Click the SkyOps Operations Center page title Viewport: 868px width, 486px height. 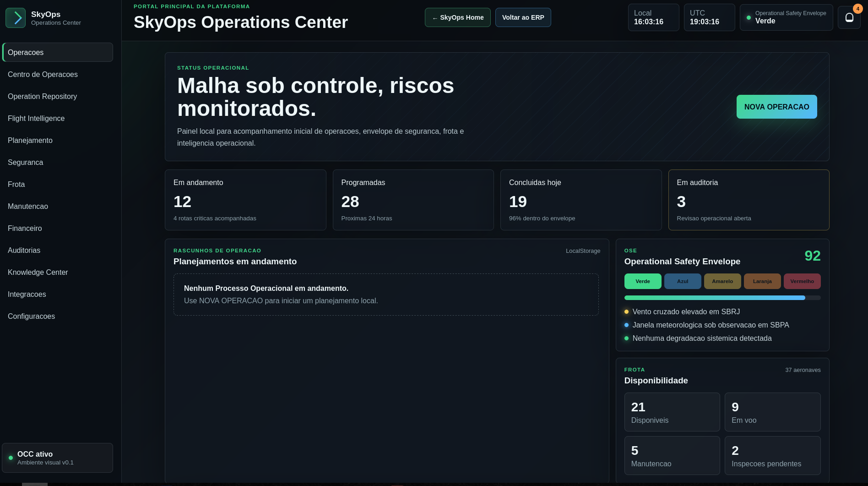pyautogui.click(x=241, y=22)
